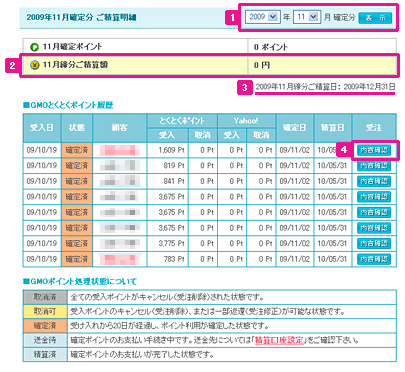Click 内容確認 in the 1,609 Pt row
The width and height of the screenshot is (405, 372).
pyautogui.click(x=374, y=150)
